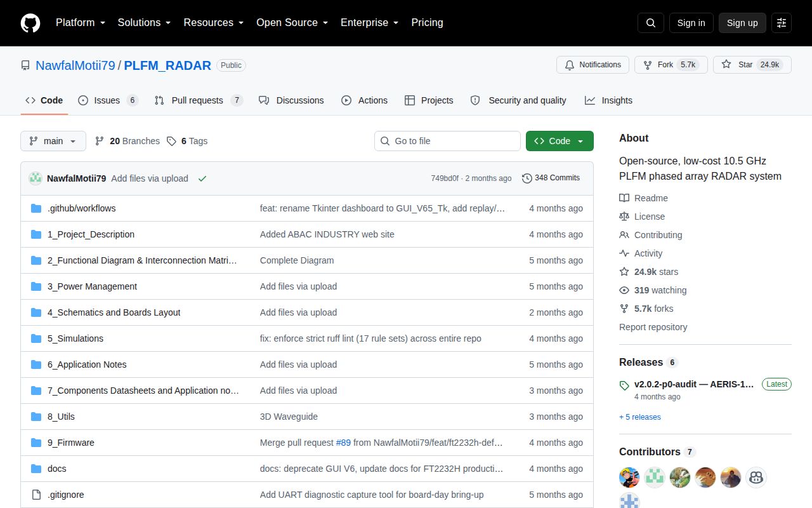
Task: Expand the Solutions menu
Action: 145,23
